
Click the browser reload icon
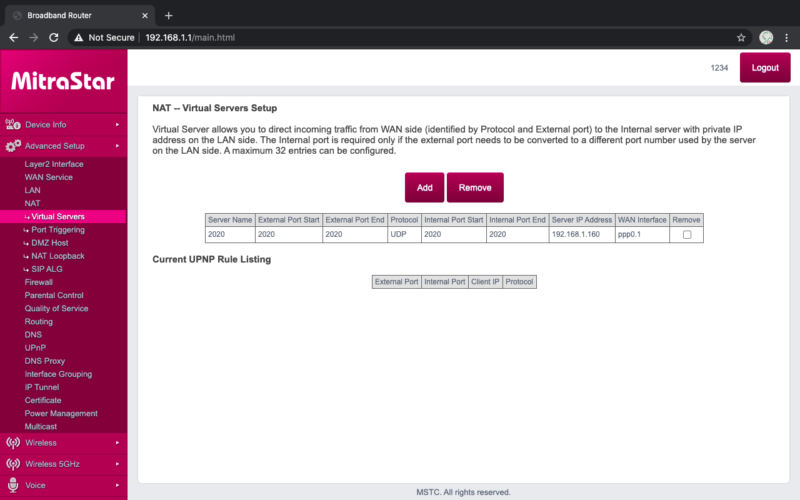(x=56, y=37)
